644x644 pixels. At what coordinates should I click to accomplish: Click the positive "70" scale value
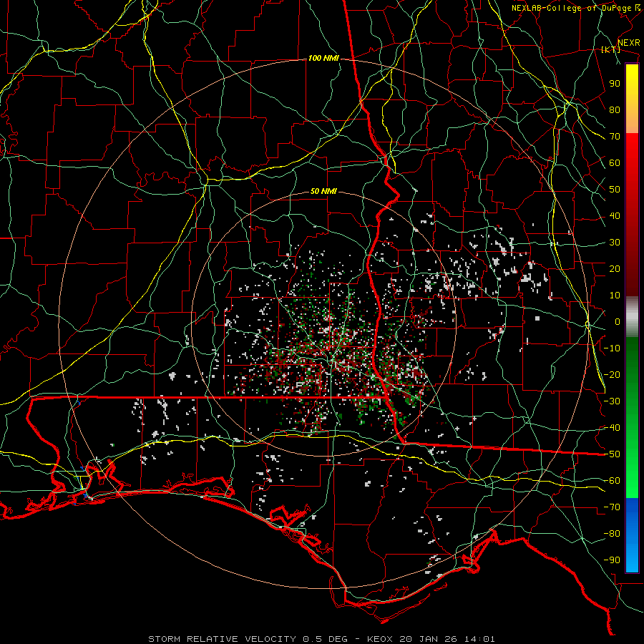(615, 137)
